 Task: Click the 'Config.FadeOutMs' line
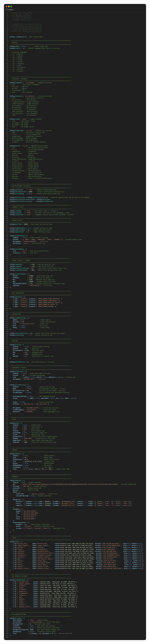[x=32, y=264]
